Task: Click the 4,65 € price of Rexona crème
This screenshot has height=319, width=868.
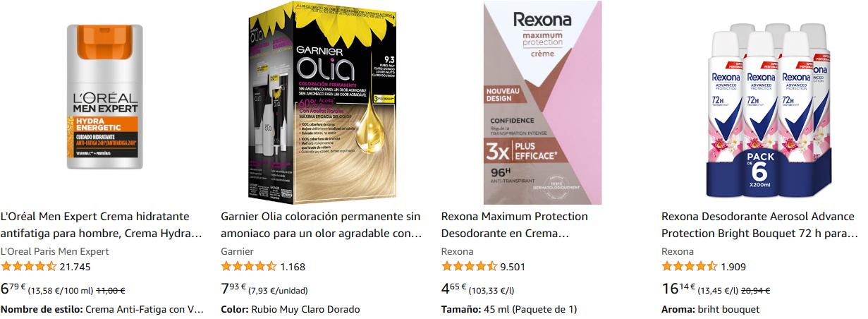Action: [x=454, y=289]
